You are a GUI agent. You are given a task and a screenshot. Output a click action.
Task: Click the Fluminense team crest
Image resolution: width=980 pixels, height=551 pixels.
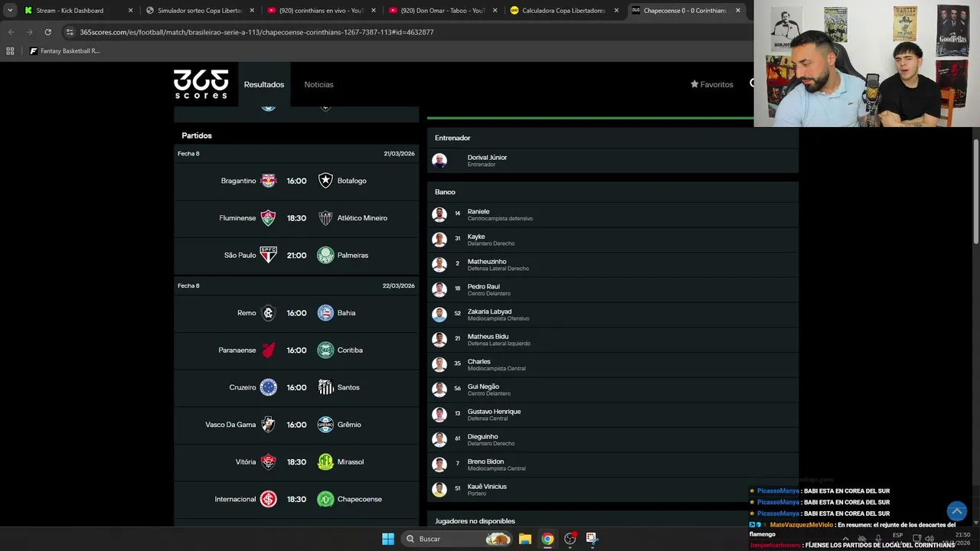point(268,218)
